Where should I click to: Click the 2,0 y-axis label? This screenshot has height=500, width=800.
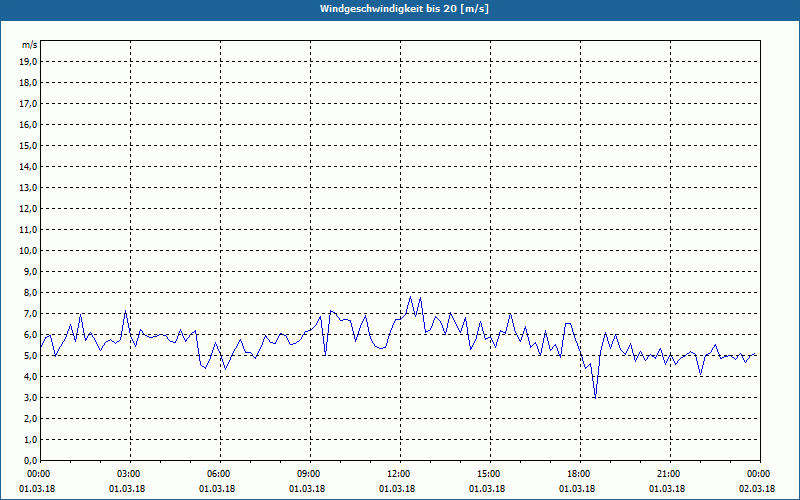pyautogui.click(x=30, y=418)
